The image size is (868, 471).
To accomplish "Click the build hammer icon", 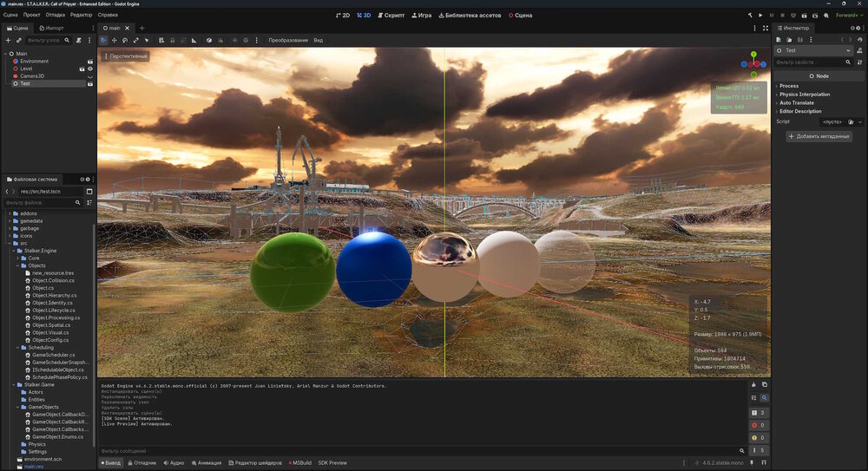I will [x=750, y=16].
